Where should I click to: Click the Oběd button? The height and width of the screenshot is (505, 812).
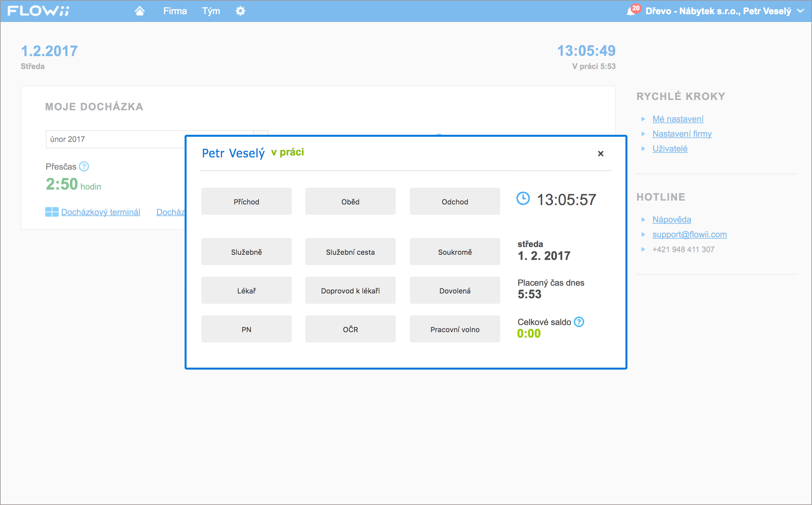[x=350, y=202]
